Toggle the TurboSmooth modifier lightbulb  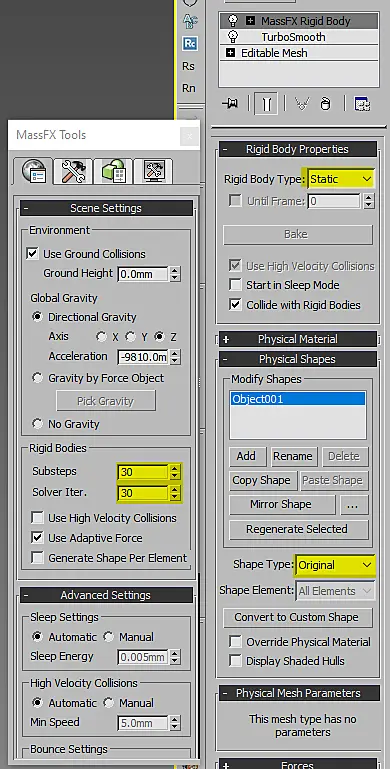tap(234, 37)
